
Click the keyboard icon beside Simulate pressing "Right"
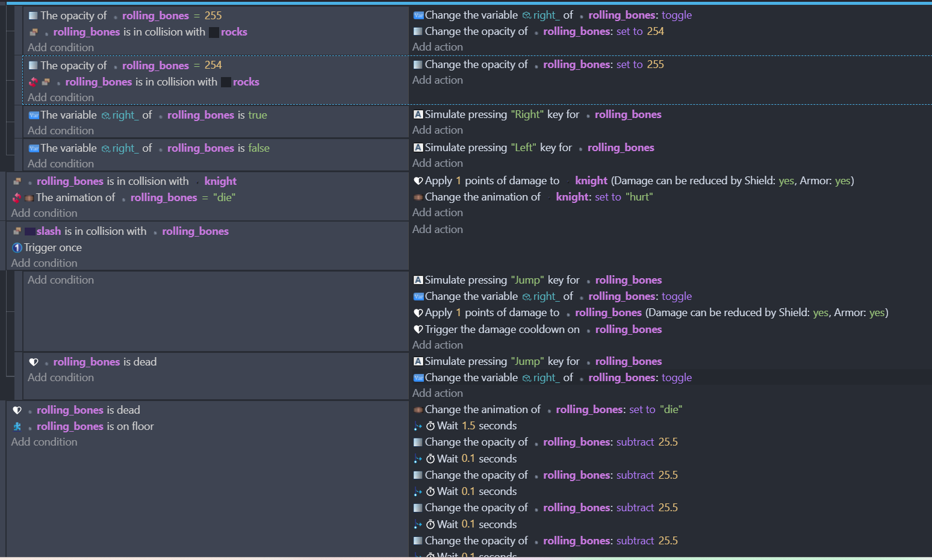418,114
